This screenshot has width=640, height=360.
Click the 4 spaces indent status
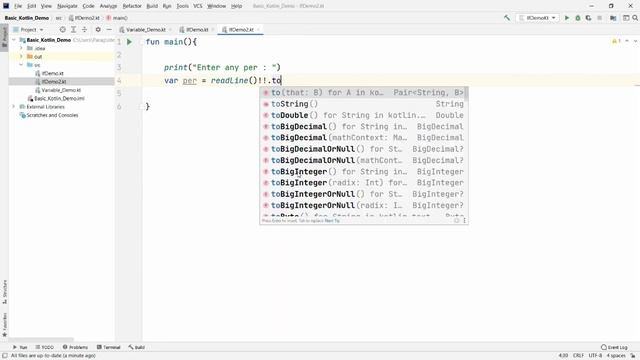(616, 356)
